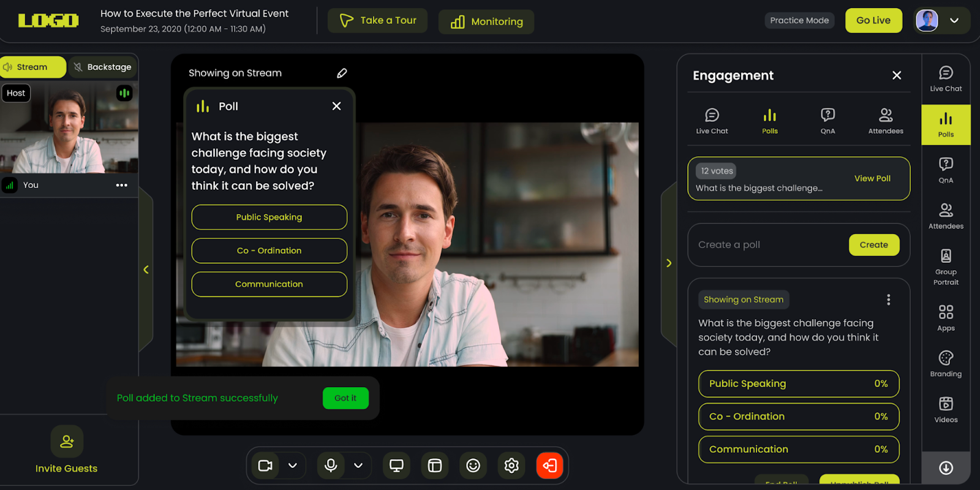This screenshot has width=980, height=490.
Task: Open three-dot menu of streaming poll
Action: [x=888, y=300]
